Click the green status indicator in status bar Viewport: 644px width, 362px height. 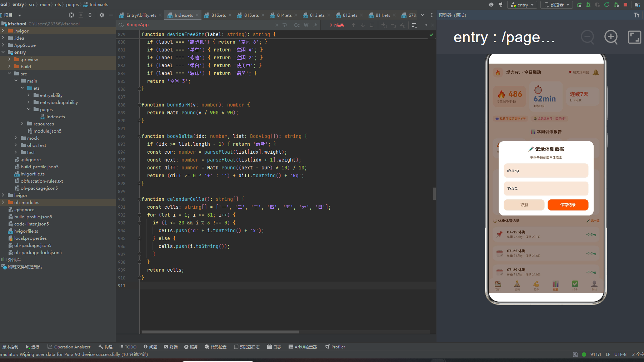[584, 354]
